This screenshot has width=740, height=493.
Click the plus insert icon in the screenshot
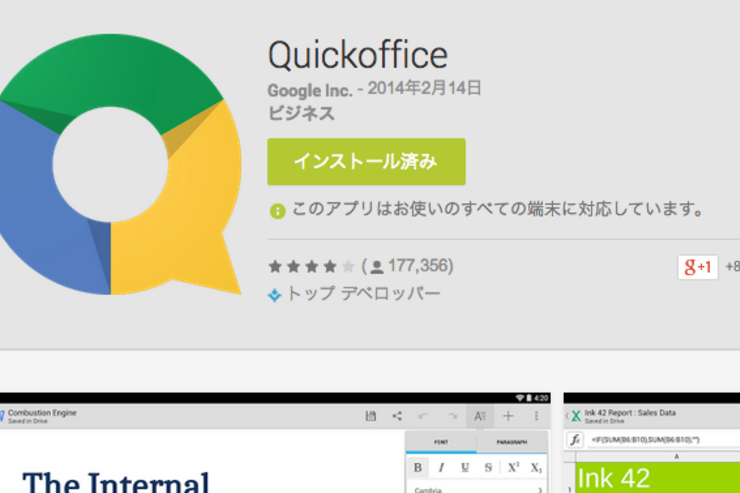[x=508, y=416]
